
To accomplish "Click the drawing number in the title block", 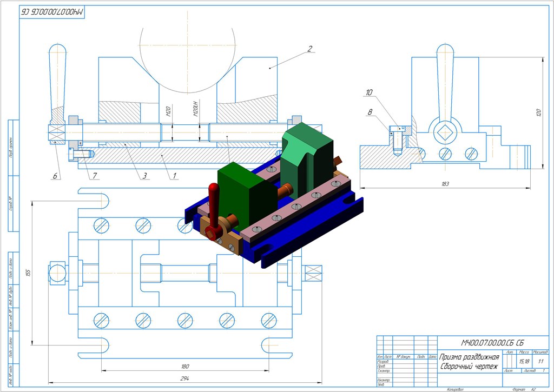I will click(x=492, y=343).
